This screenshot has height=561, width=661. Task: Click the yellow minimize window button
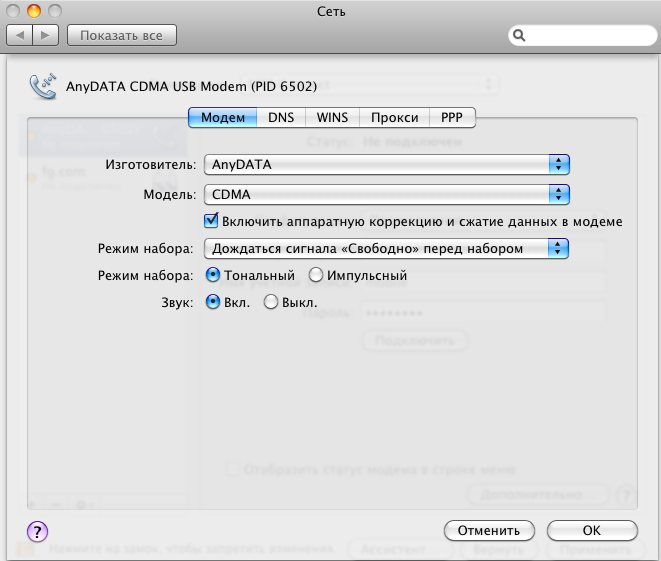click(34, 11)
